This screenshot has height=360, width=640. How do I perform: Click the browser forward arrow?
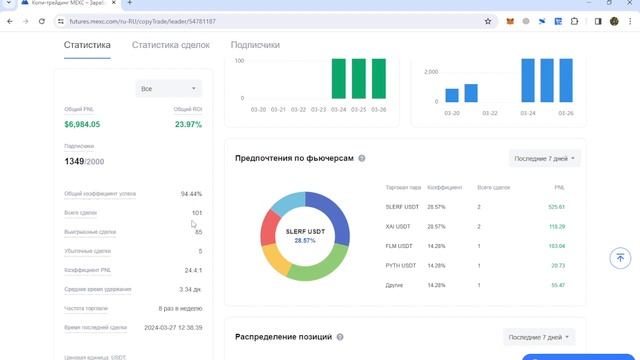(26, 21)
